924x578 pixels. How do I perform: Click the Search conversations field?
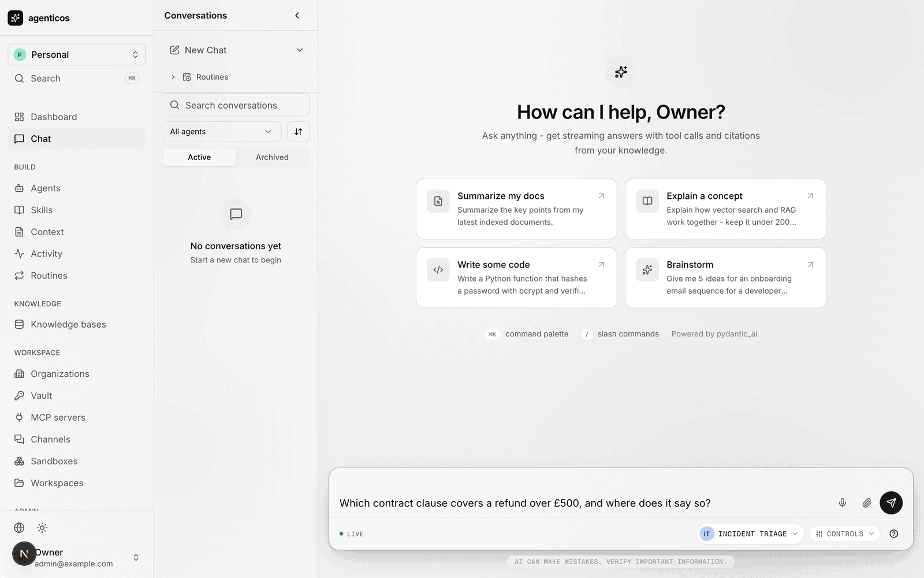[x=236, y=105]
